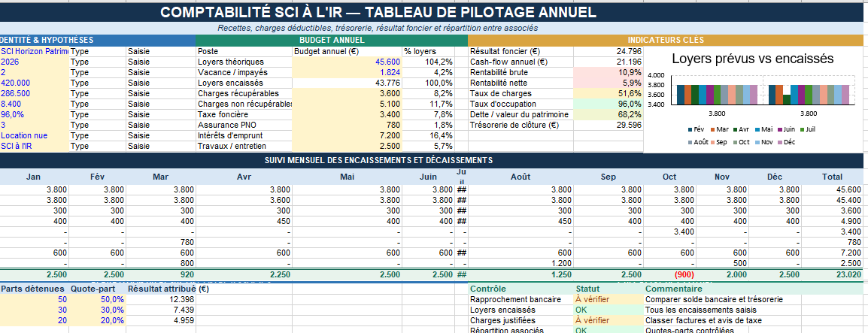Click the 'Vacance / impayés' row label

pos(244,72)
